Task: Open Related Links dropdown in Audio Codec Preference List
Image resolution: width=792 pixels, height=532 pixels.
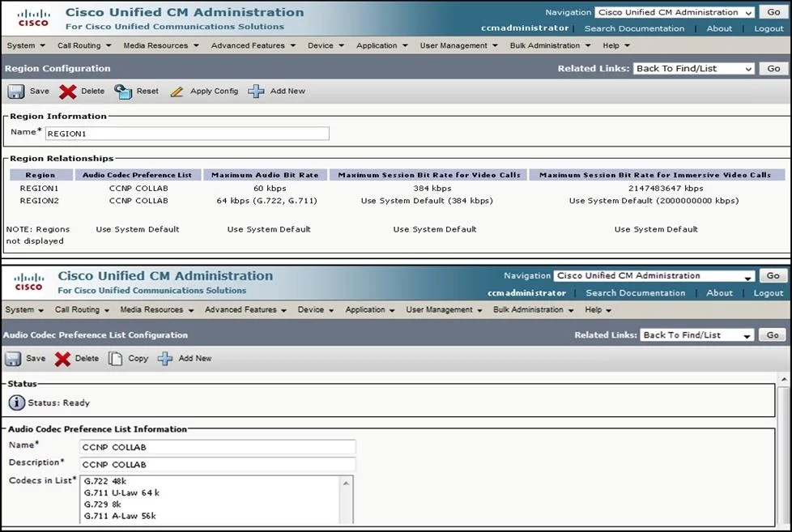Action: pos(696,335)
